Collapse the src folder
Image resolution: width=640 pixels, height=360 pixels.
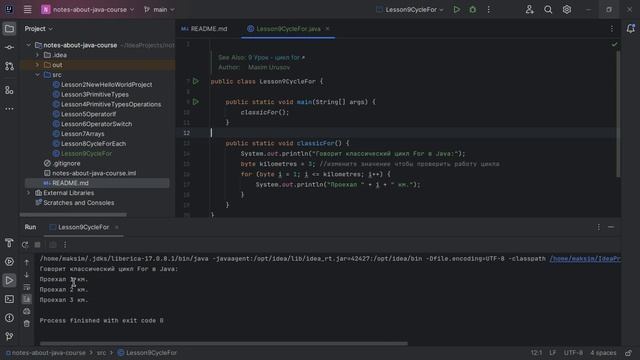(x=38, y=75)
